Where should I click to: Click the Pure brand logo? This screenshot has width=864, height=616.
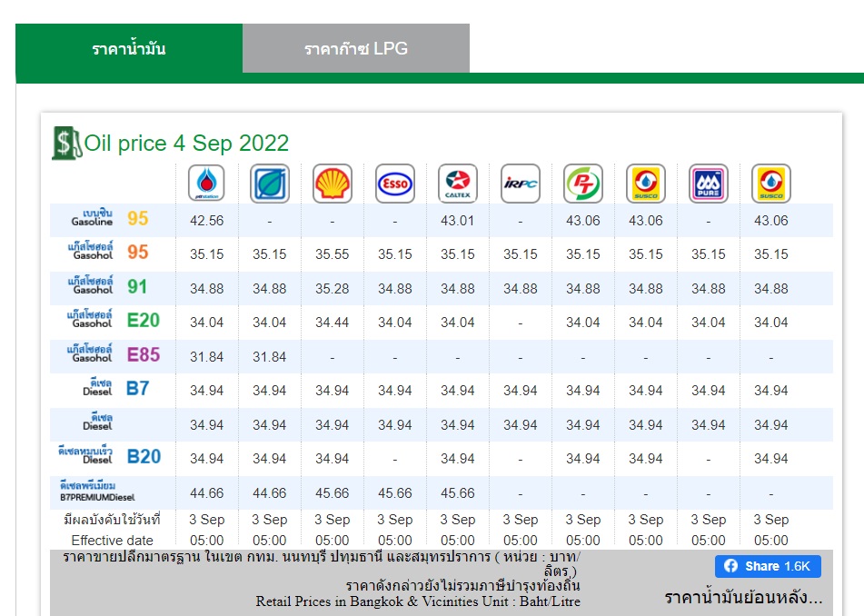click(709, 183)
